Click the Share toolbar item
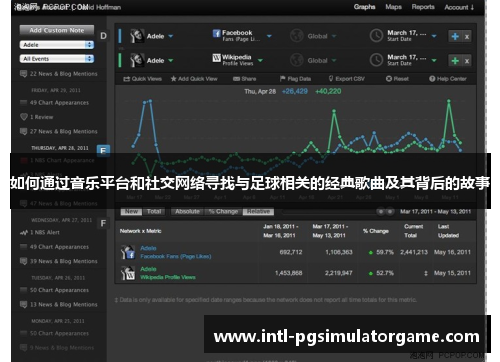500x362 pixels. [244, 79]
